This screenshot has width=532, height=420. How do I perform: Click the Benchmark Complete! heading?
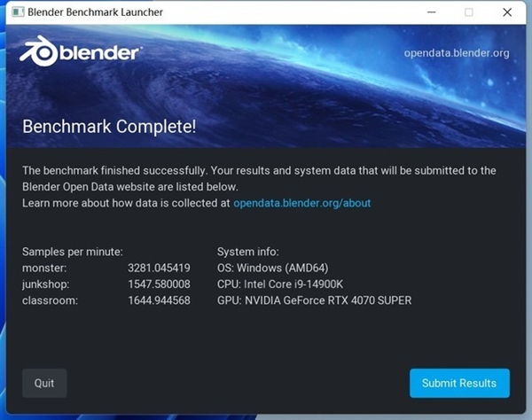coord(108,126)
